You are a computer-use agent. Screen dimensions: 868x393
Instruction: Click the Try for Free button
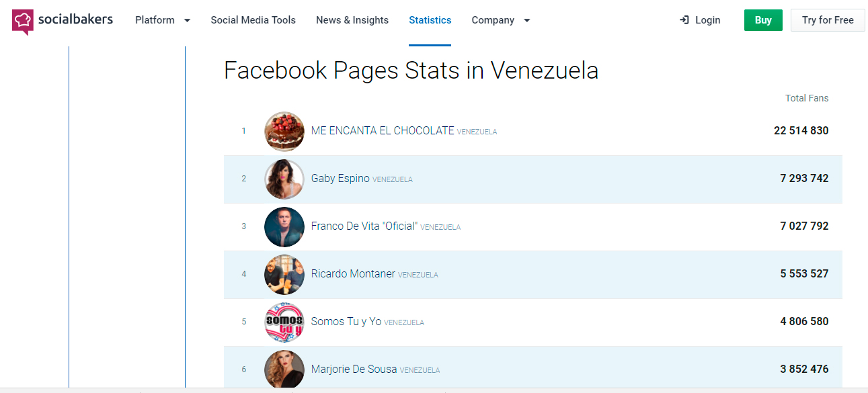[828, 20]
